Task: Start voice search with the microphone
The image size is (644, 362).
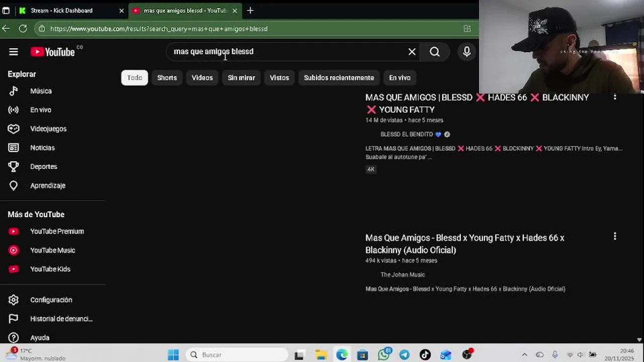Action: [467, 52]
